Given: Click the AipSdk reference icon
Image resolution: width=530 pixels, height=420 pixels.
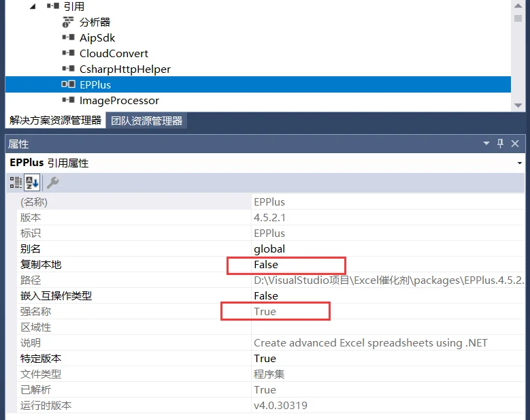Looking at the screenshot, I should tap(68, 37).
